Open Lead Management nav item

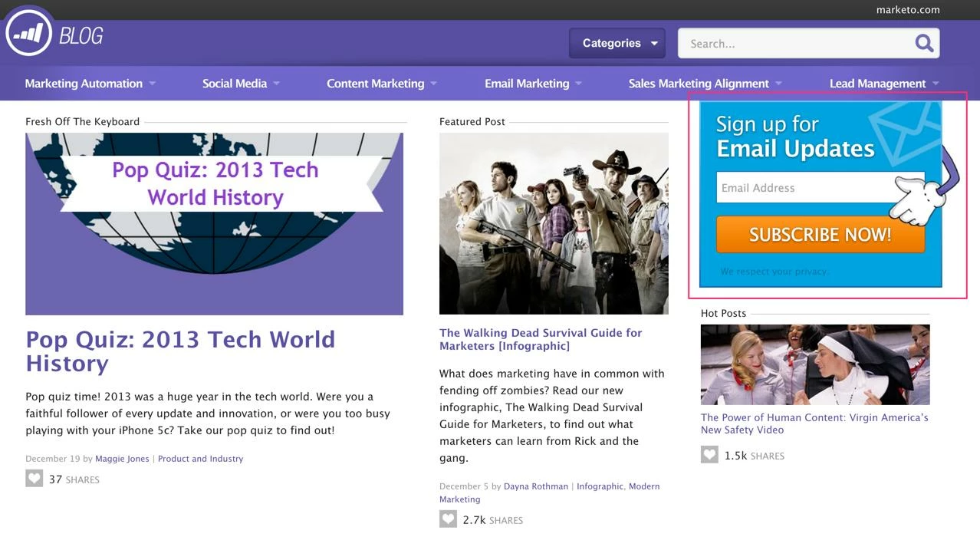878,83
